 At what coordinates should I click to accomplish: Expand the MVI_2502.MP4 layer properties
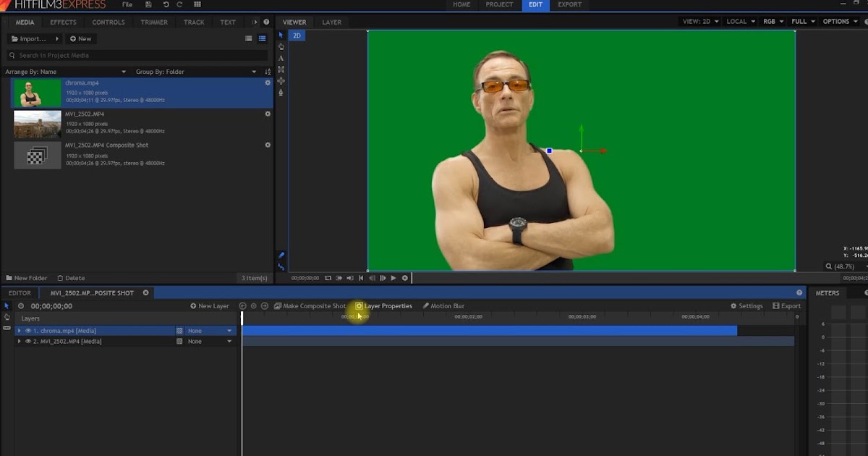(x=20, y=341)
